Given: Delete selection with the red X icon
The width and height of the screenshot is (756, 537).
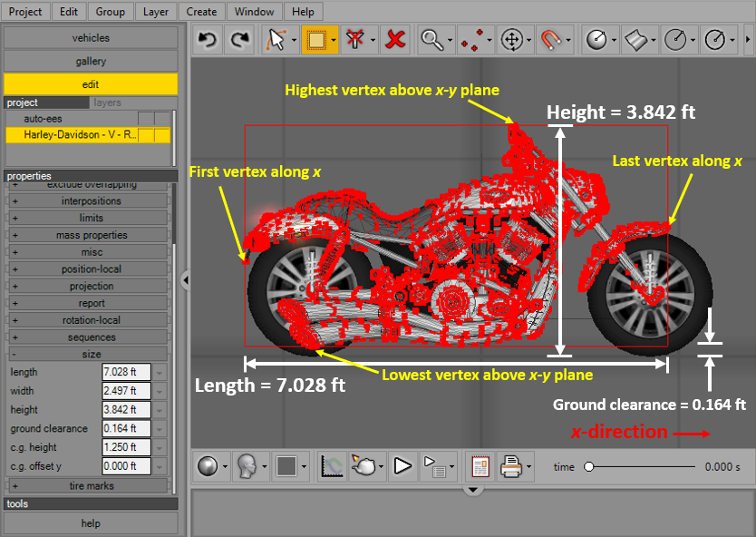Looking at the screenshot, I should [x=395, y=40].
